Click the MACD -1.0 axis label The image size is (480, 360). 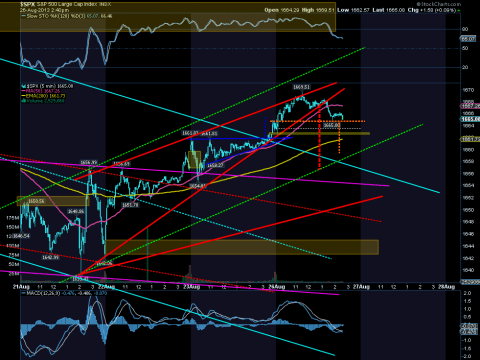[x=466, y=340]
